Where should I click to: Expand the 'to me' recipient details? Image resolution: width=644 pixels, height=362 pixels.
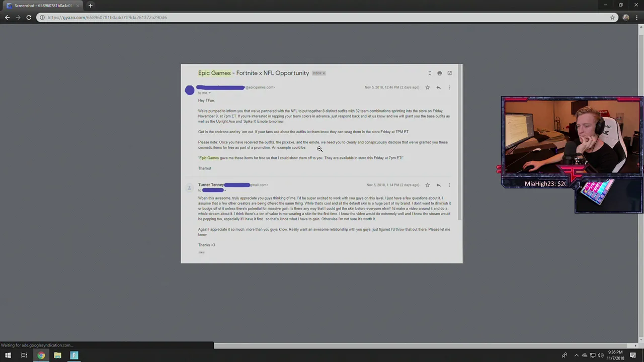coord(210,93)
